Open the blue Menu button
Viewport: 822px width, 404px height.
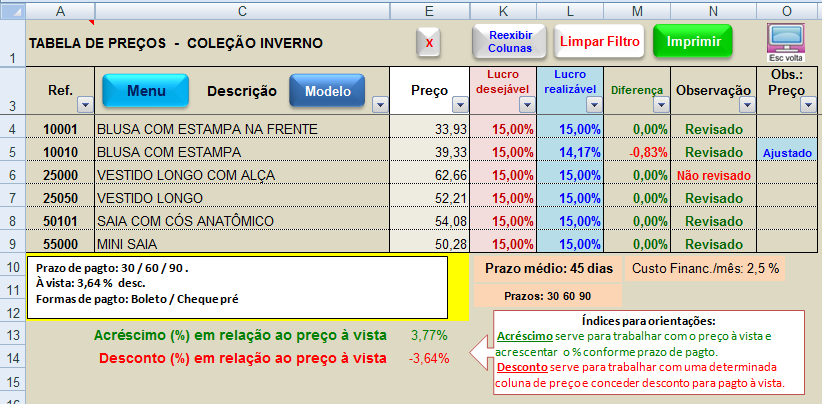coord(146,91)
